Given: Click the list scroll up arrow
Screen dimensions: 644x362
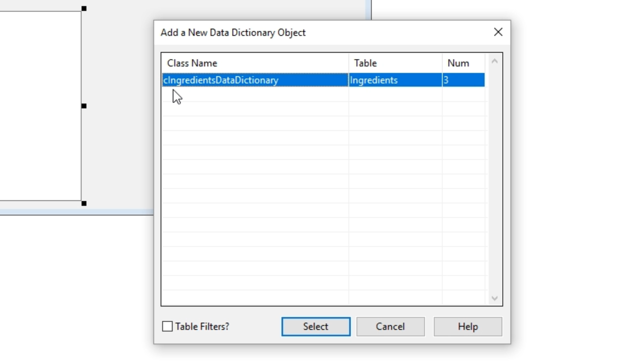Looking at the screenshot, I should click(494, 61).
